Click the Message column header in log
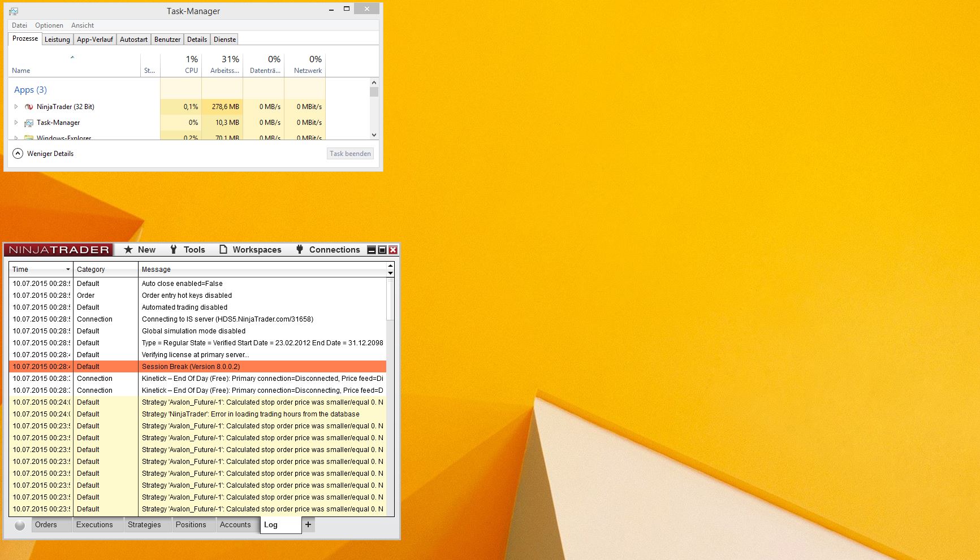The image size is (980, 560). click(x=262, y=270)
